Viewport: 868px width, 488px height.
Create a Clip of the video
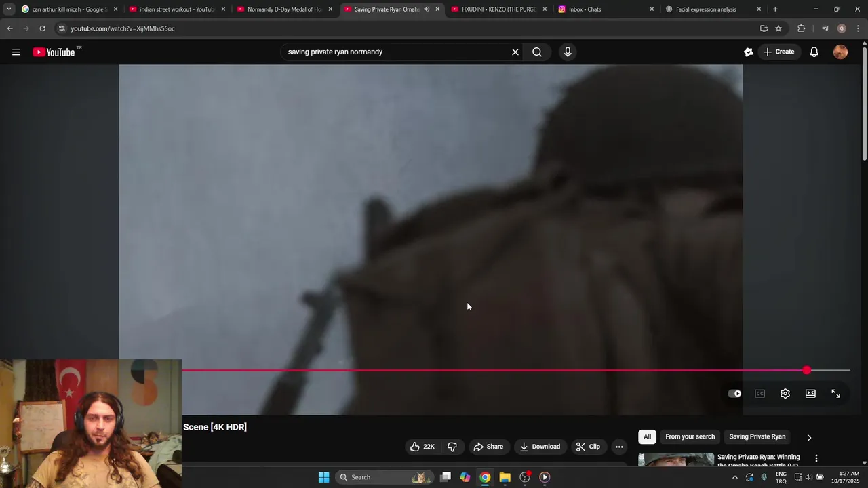[x=588, y=447]
